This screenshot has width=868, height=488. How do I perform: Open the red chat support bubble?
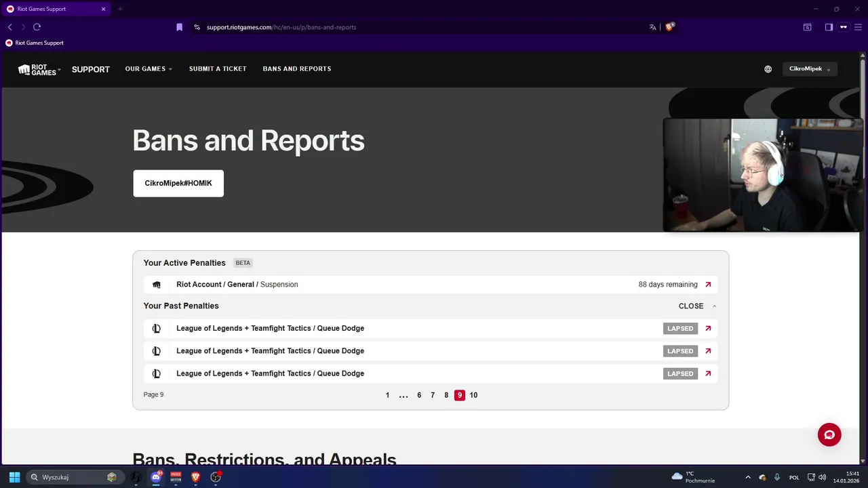pyautogui.click(x=829, y=434)
